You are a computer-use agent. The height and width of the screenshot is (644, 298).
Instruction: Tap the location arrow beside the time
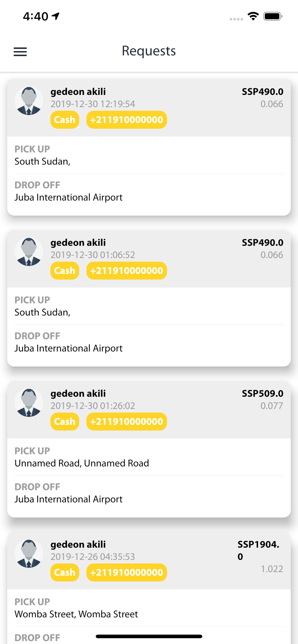56,16
